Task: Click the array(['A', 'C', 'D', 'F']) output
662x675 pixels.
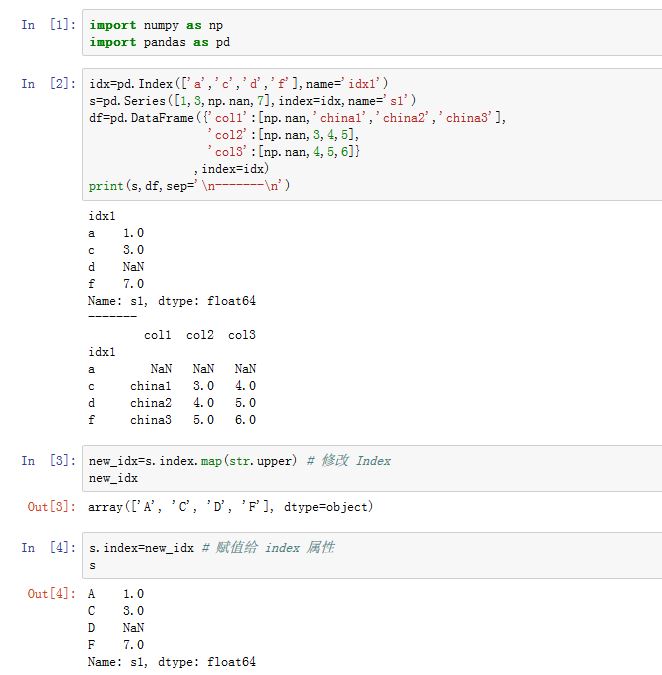Action: pyautogui.click(x=230, y=507)
